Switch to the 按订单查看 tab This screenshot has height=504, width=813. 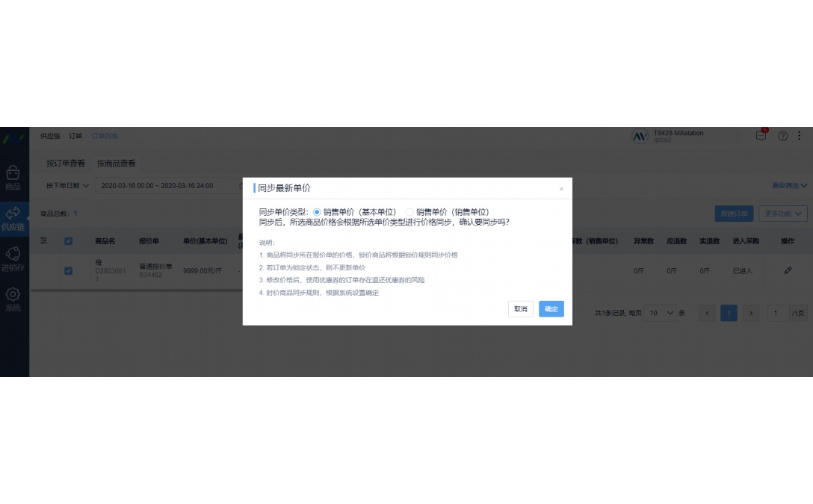pos(66,163)
